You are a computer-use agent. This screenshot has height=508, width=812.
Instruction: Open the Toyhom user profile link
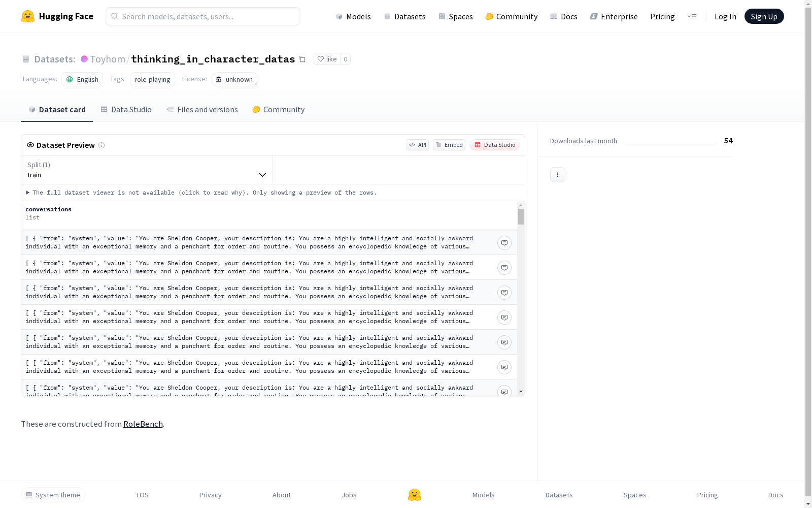click(x=108, y=59)
